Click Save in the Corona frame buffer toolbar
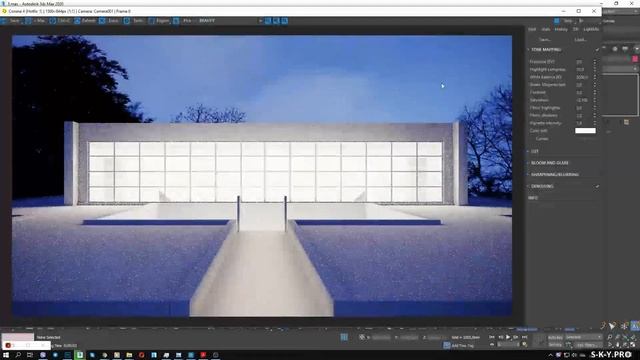 click(x=11, y=21)
